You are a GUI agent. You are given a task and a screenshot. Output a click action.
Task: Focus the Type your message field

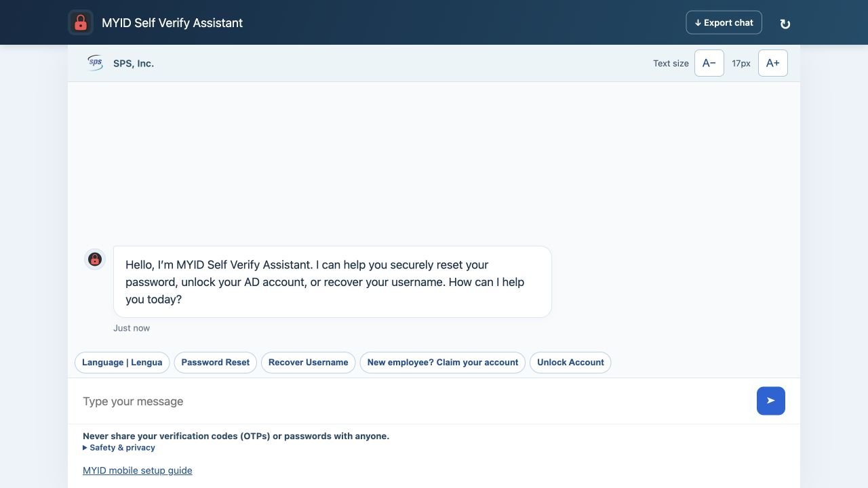tap(414, 401)
